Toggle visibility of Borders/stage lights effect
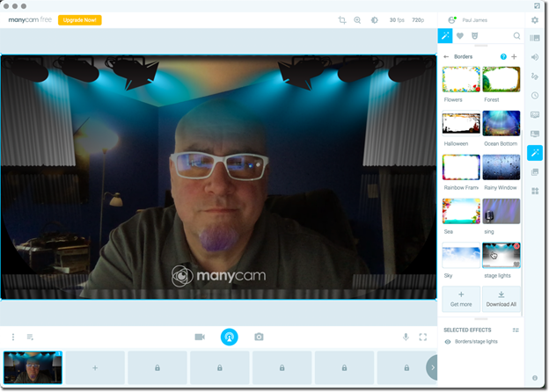 tap(448, 341)
